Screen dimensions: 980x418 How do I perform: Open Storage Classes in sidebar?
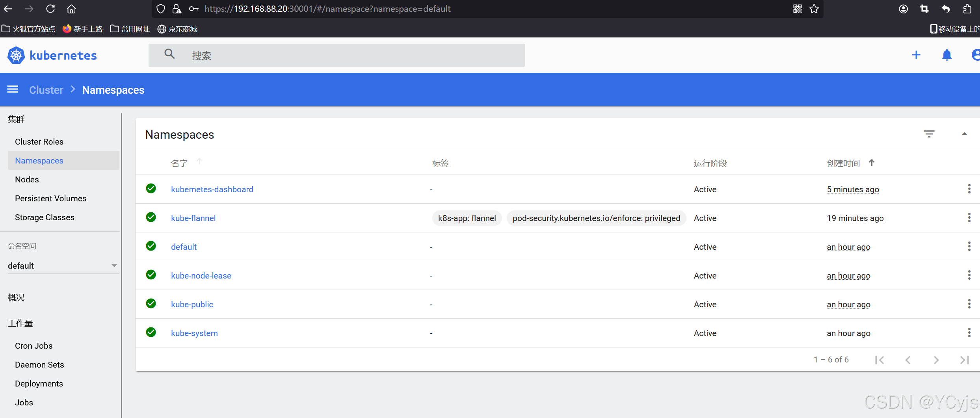point(45,217)
